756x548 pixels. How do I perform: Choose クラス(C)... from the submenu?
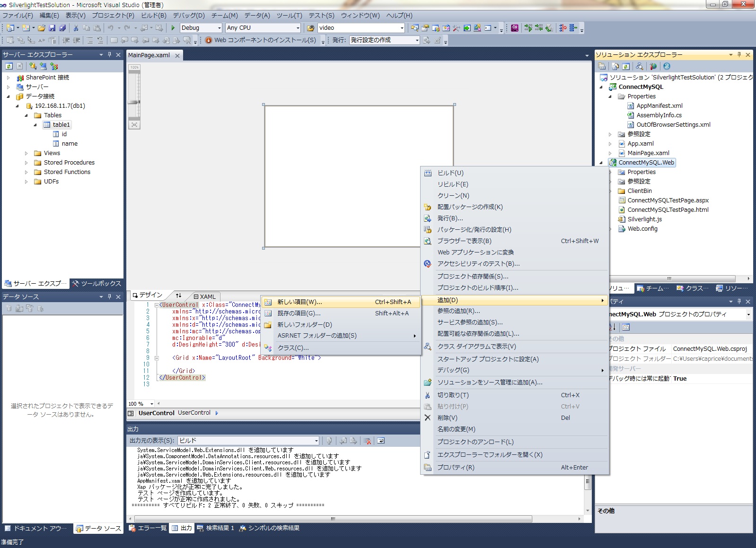tap(340, 348)
